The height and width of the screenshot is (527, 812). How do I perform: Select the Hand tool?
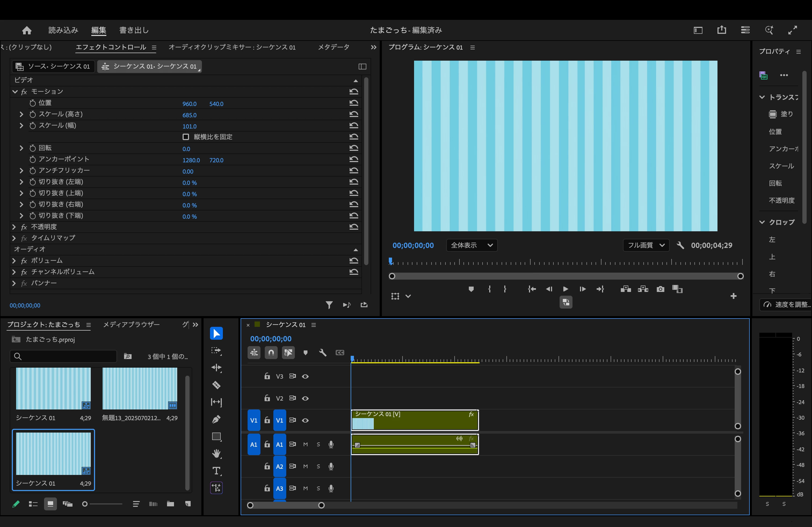pos(216,453)
